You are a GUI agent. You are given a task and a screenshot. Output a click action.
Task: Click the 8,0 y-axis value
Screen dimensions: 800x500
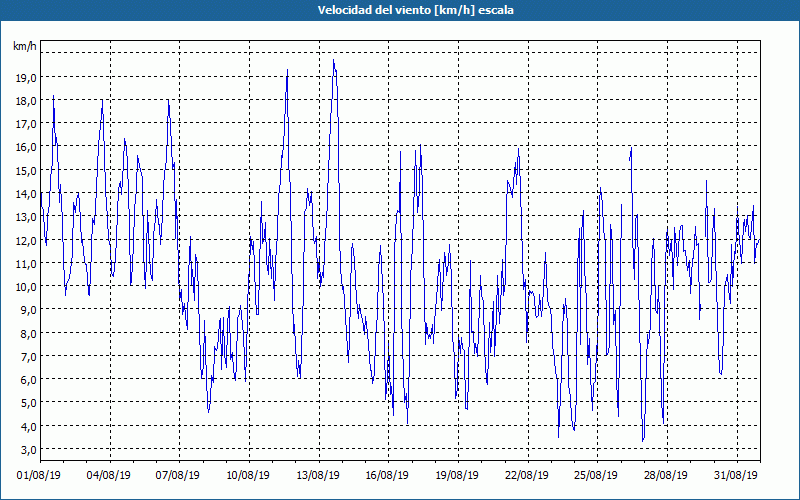29,333
